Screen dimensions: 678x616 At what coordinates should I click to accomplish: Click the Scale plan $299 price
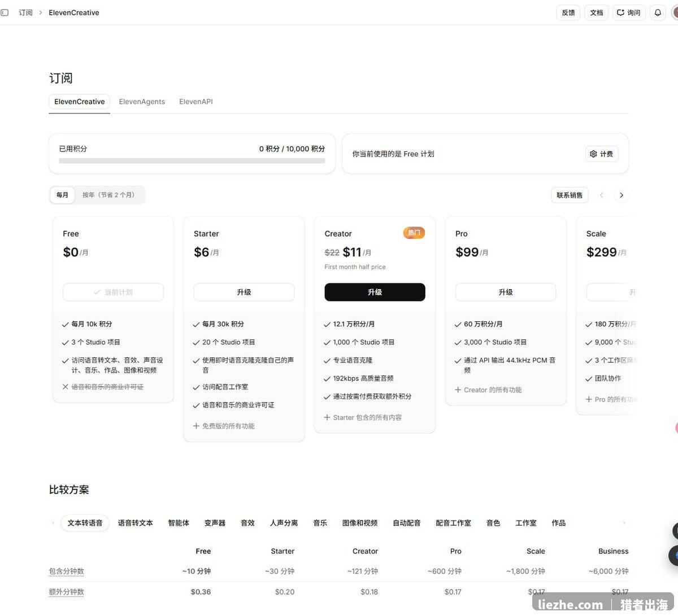601,252
